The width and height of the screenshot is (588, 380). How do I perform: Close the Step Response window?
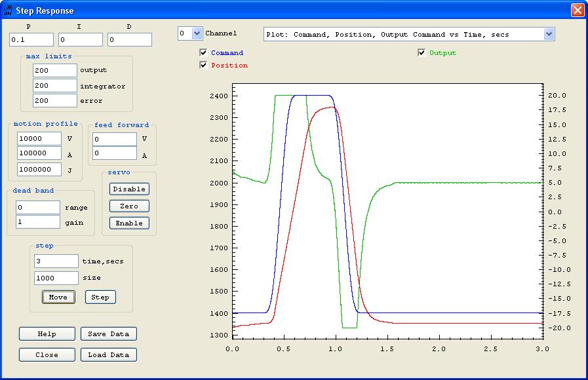(x=577, y=10)
